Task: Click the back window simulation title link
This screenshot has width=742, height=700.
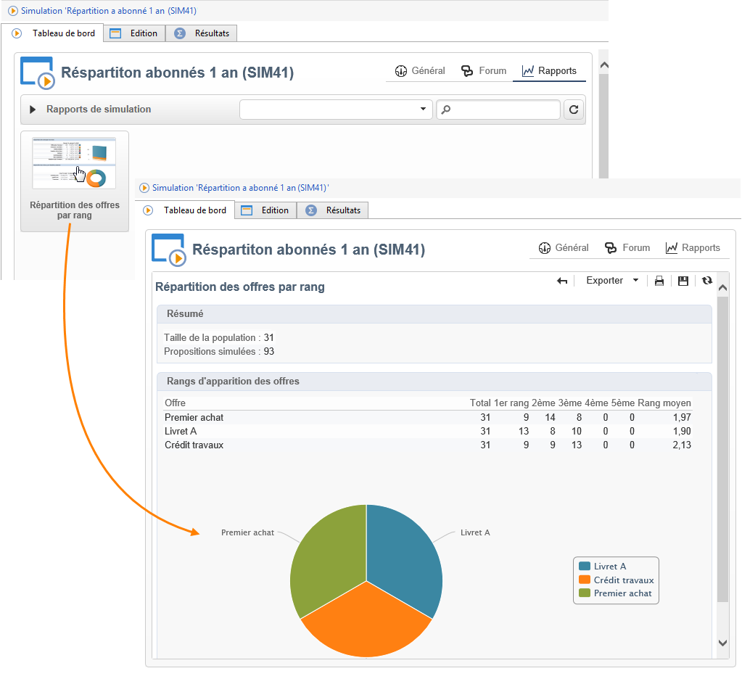Action: [109, 10]
